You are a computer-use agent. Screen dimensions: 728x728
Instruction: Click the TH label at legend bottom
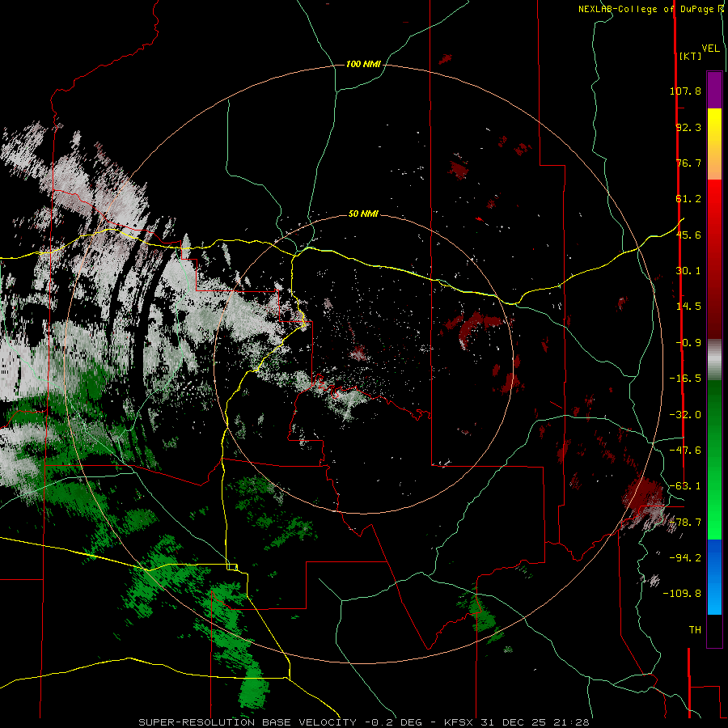695,630
